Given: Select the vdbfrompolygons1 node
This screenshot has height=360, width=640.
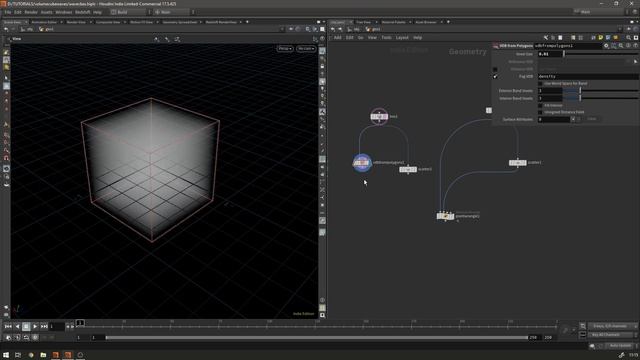Looking at the screenshot, I should (362, 163).
